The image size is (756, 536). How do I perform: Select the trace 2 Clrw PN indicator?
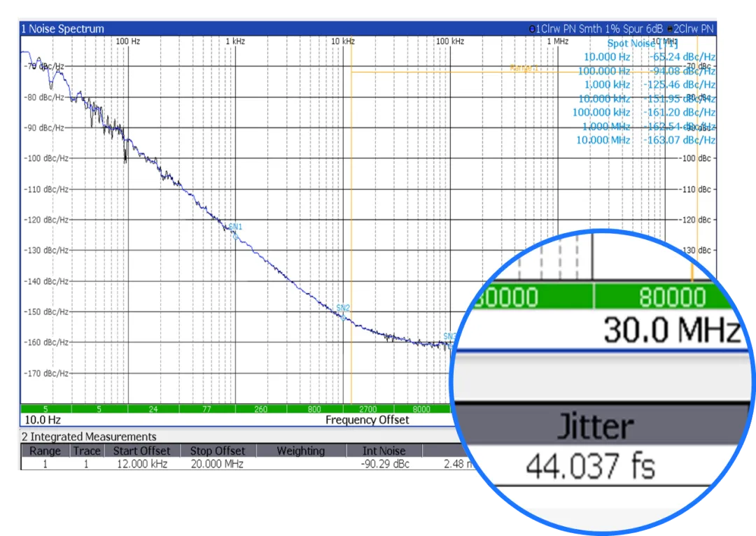tap(692, 29)
